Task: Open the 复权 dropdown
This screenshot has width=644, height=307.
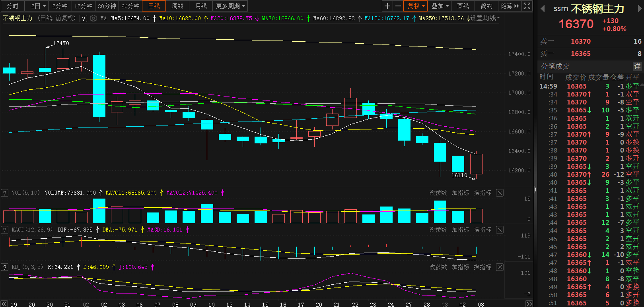Action: [416, 6]
